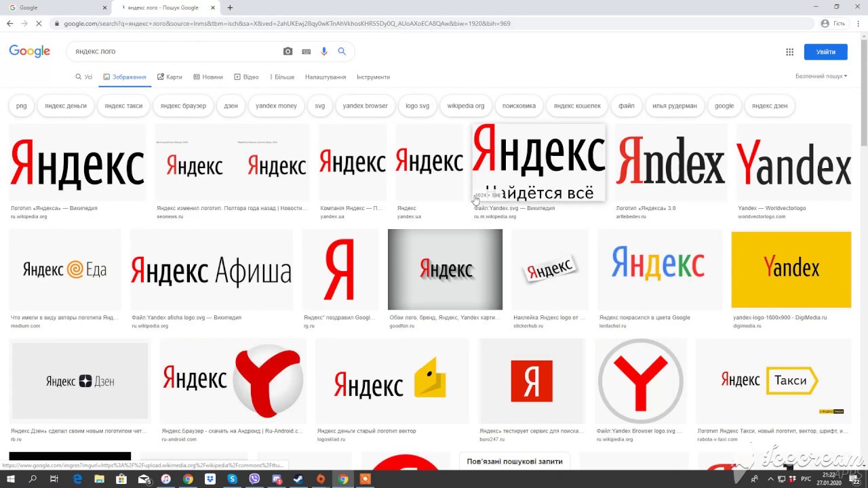The width and height of the screenshot is (868, 488).
Task: Open Яндекс Такси logo thumbnail
Action: click(x=773, y=381)
